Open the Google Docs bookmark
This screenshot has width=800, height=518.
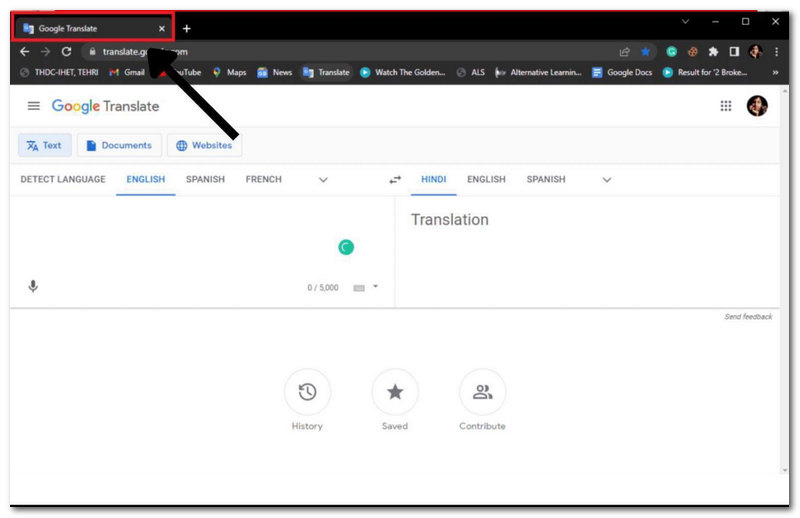tap(622, 72)
